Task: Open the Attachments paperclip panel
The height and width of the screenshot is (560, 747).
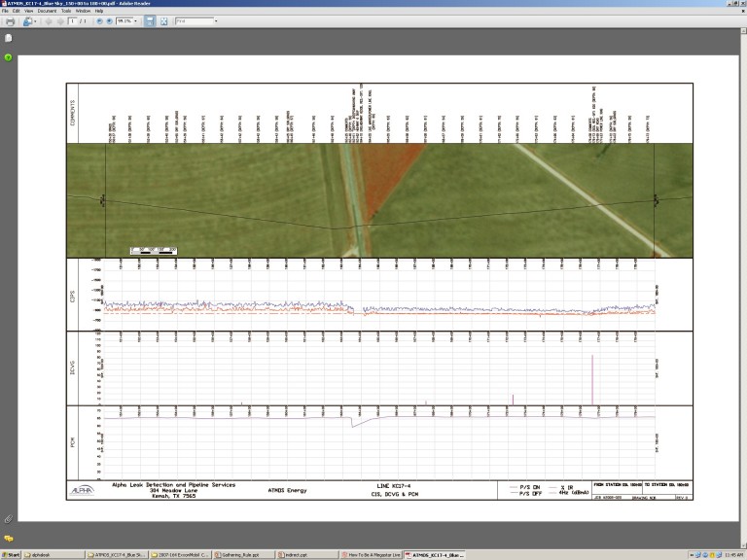Action: click(8, 519)
